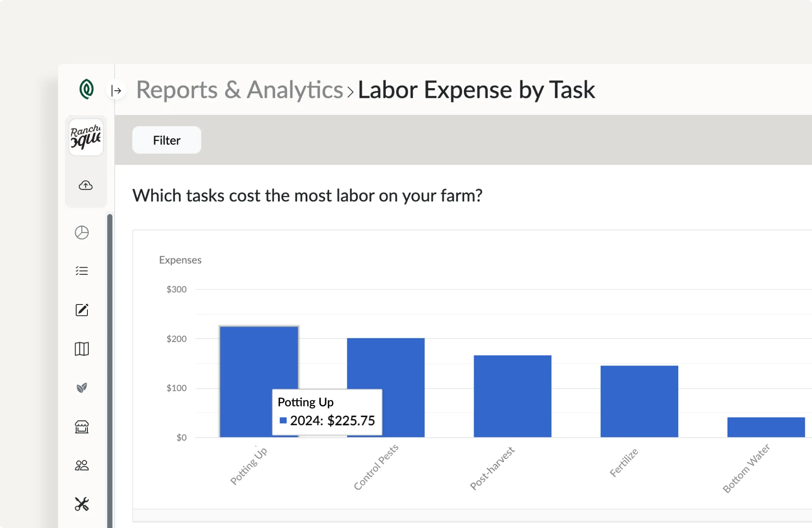
Task: Select the crops leaf icon
Action: 81,388
